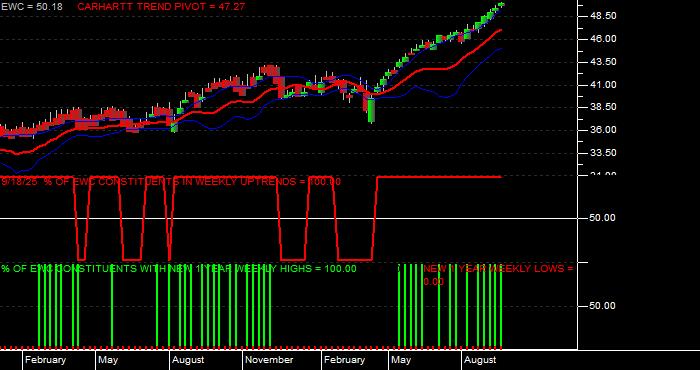This screenshot has height=370, width=700.
Task: Click the last August date axis label
Action: pos(480,360)
